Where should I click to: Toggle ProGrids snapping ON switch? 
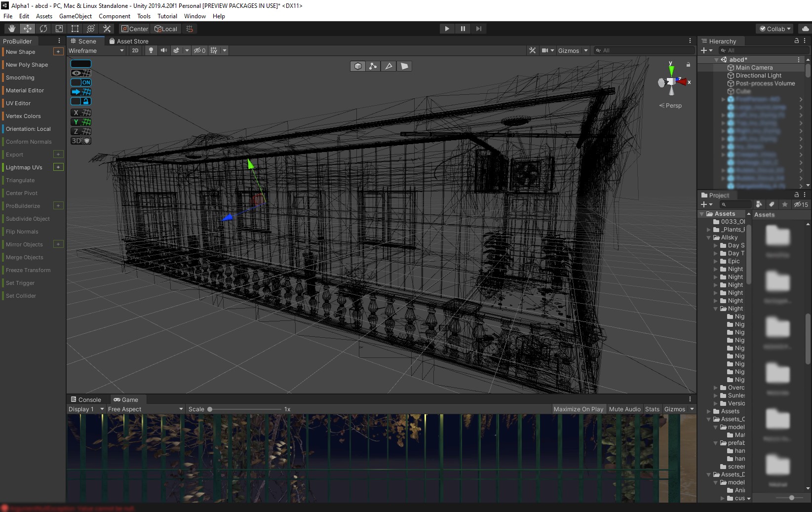click(x=81, y=82)
